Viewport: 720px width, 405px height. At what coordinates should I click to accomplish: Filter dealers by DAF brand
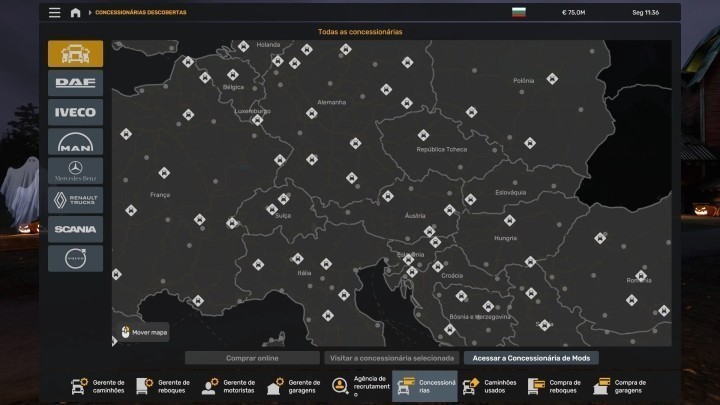tap(75, 83)
